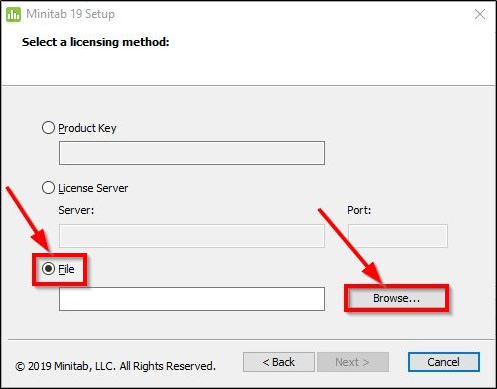Image resolution: width=497 pixels, height=389 pixels.
Task: Click the 'Port:' label
Action: tap(359, 210)
